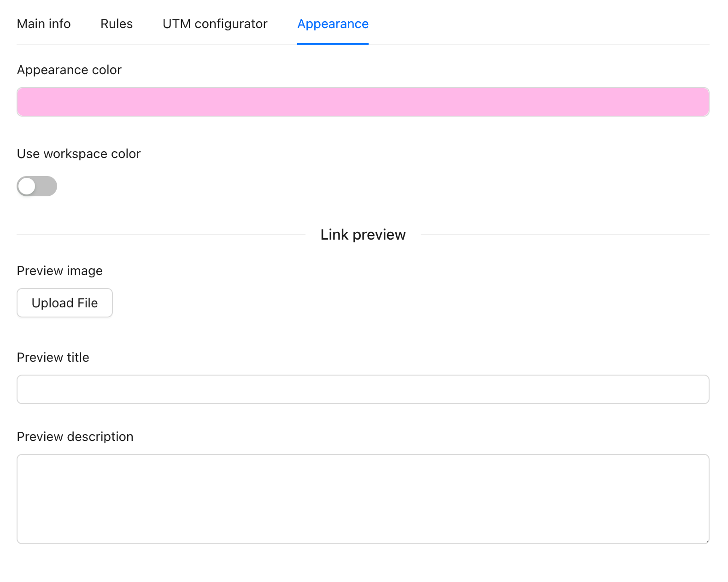The image size is (728, 582).
Task: Click the Preview title label
Action: [x=53, y=358]
